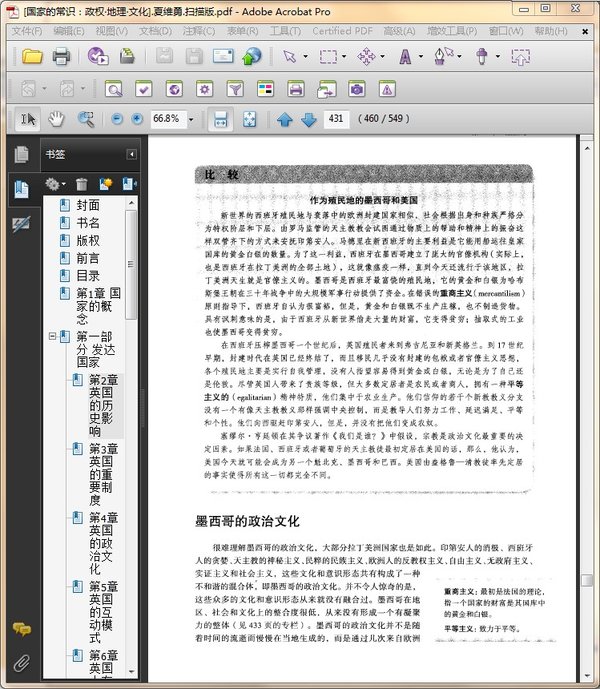Viewport: 600px width, 689px height.
Task: Open the 帮助(H) menu
Action: pos(551,31)
